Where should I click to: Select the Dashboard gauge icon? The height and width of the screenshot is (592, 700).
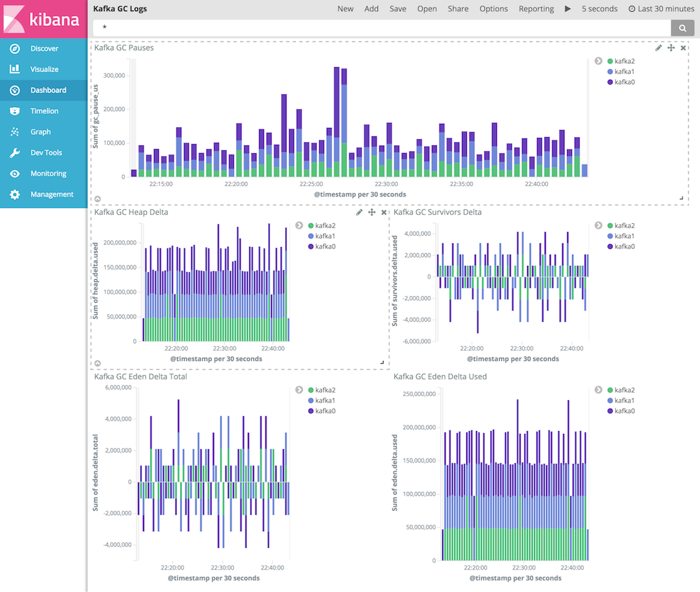(x=15, y=90)
